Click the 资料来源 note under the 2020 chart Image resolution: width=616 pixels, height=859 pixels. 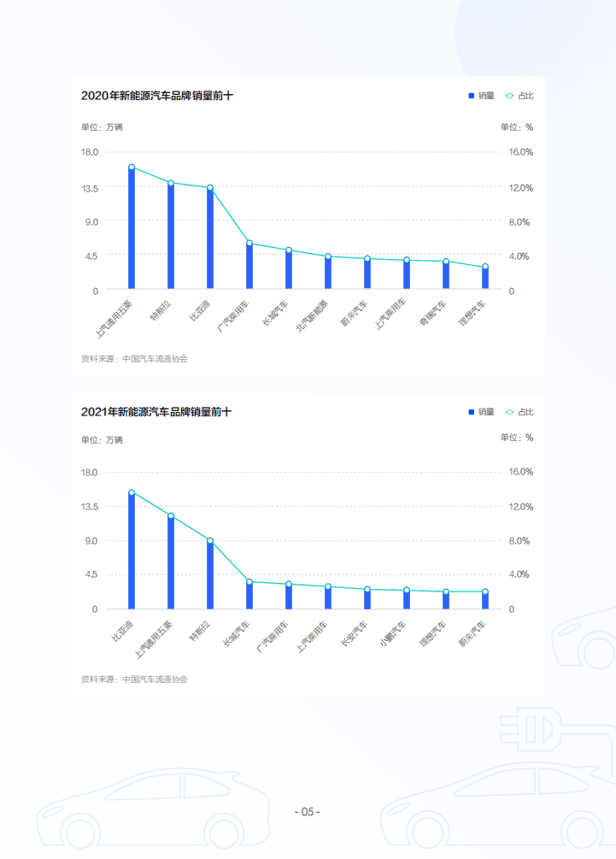[134, 359]
